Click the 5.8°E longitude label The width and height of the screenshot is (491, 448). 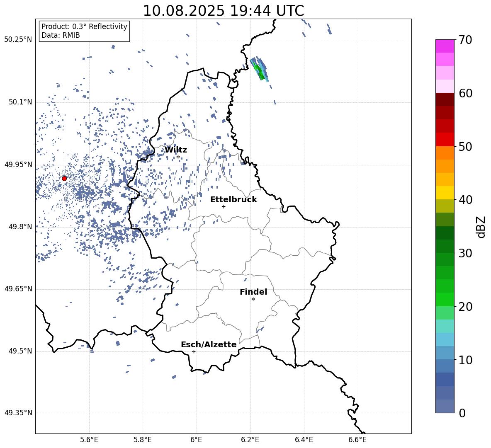tap(143, 440)
